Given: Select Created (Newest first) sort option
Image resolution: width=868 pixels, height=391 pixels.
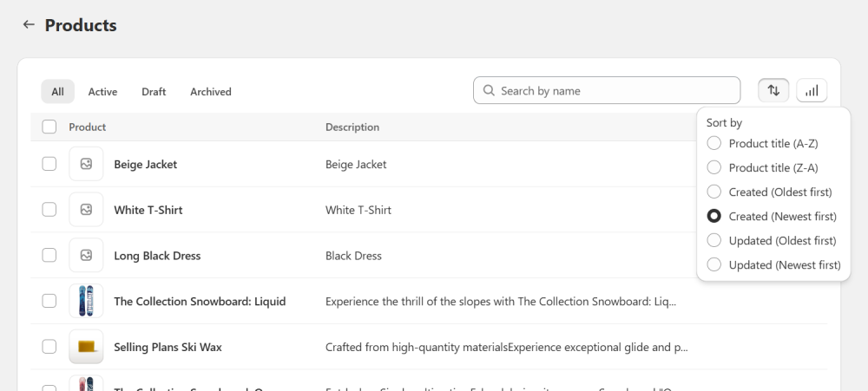Looking at the screenshot, I should 772,216.
